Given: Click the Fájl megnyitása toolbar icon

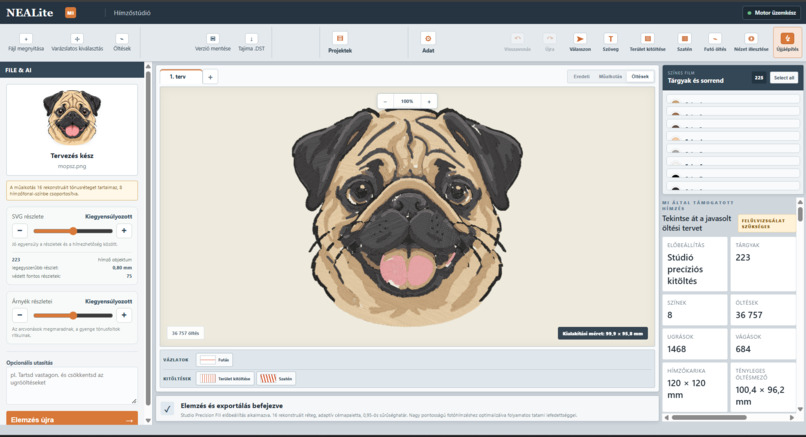Looking at the screenshot, I should [x=26, y=39].
